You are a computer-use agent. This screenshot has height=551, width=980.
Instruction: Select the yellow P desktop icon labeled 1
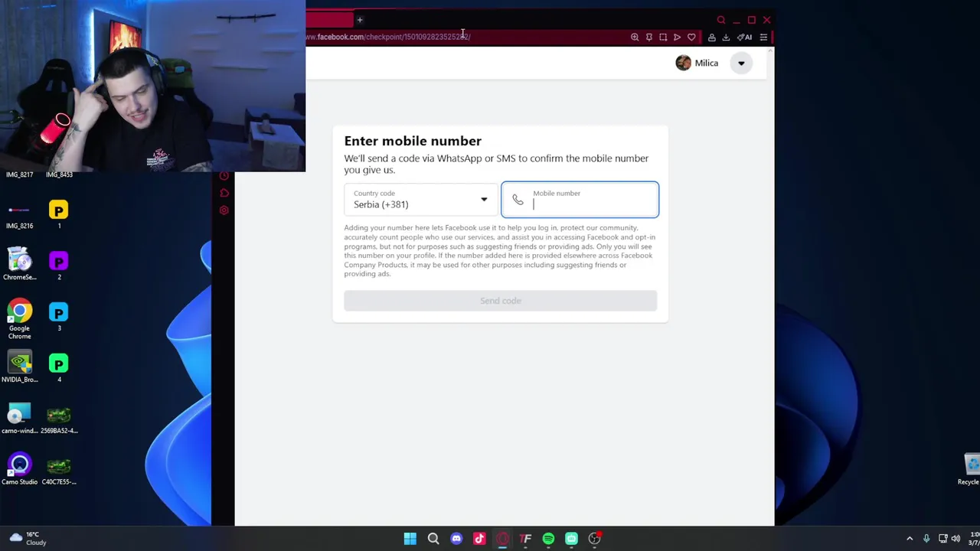click(59, 214)
